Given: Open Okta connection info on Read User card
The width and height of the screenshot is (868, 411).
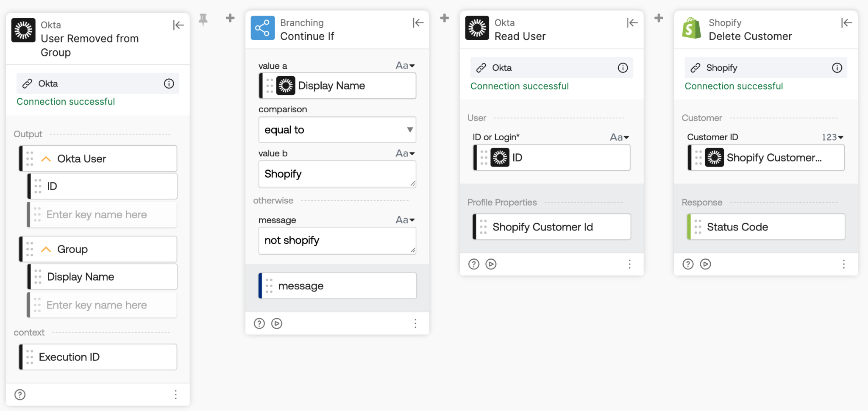Looking at the screenshot, I should click(x=623, y=68).
